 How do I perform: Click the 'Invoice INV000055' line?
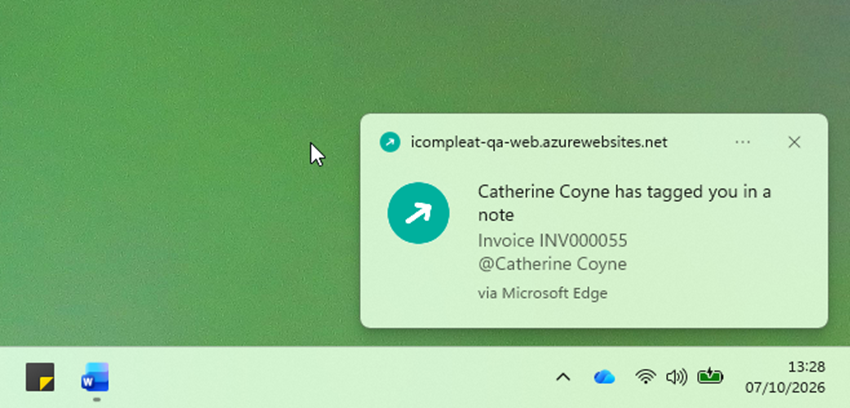click(x=552, y=241)
